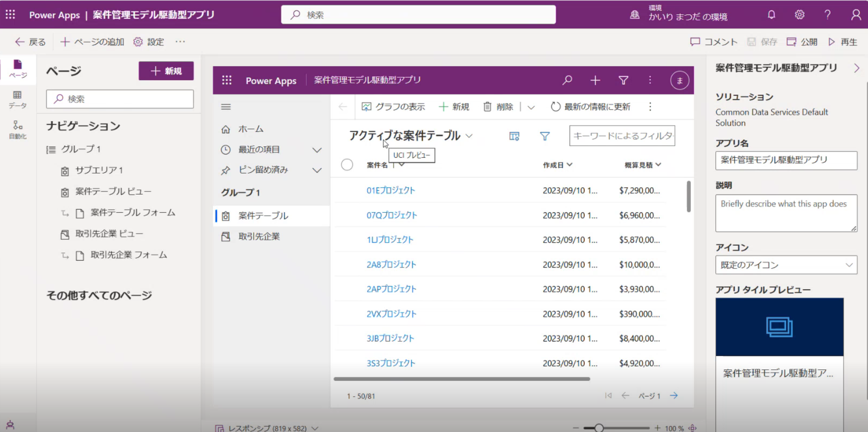Screen dimensions: 868x432
Task: Expand 最近の項目 in preview sidebar
Action: tap(316, 149)
